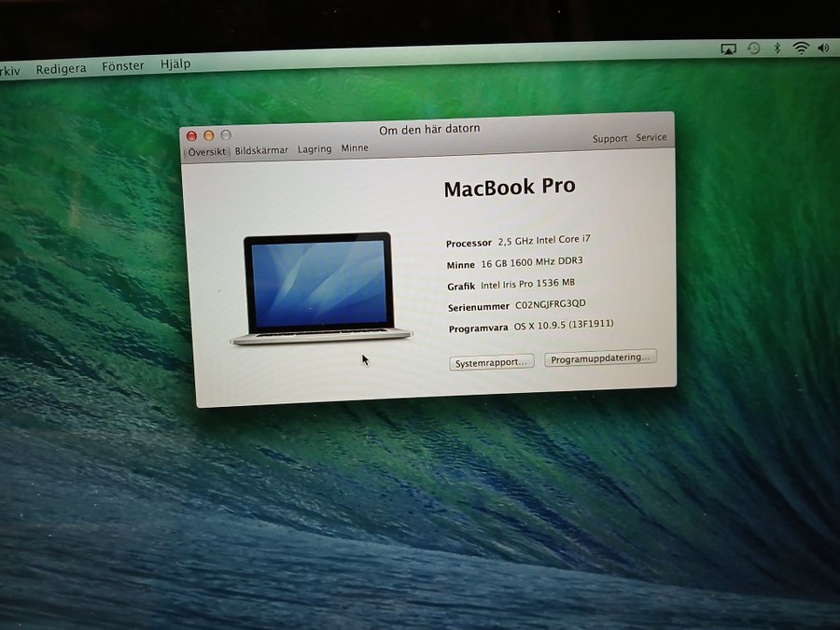This screenshot has width=840, height=630.
Task: Click the Time Machine status icon
Action: (753, 49)
